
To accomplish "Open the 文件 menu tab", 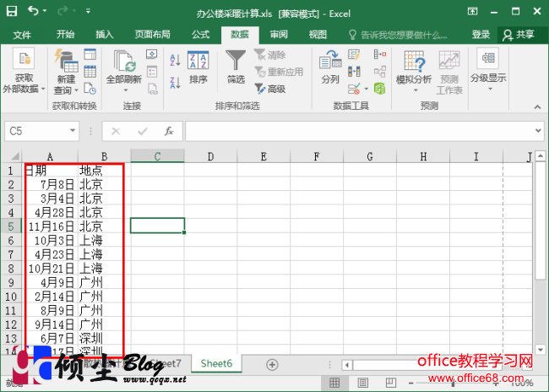I will point(22,35).
